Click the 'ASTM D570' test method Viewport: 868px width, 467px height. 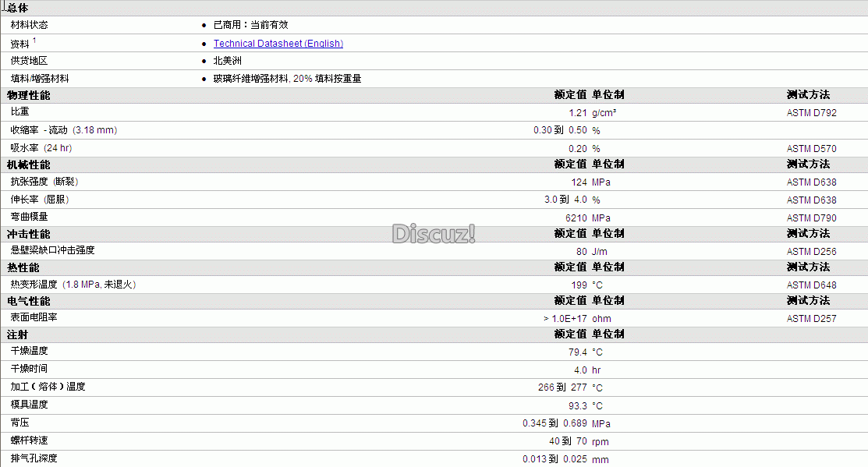pos(812,149)
